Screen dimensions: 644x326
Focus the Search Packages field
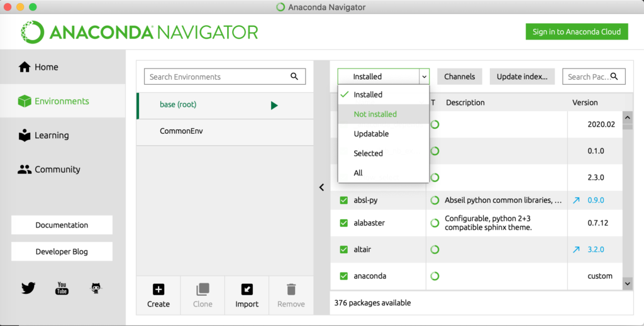click(x=594, y=77)
